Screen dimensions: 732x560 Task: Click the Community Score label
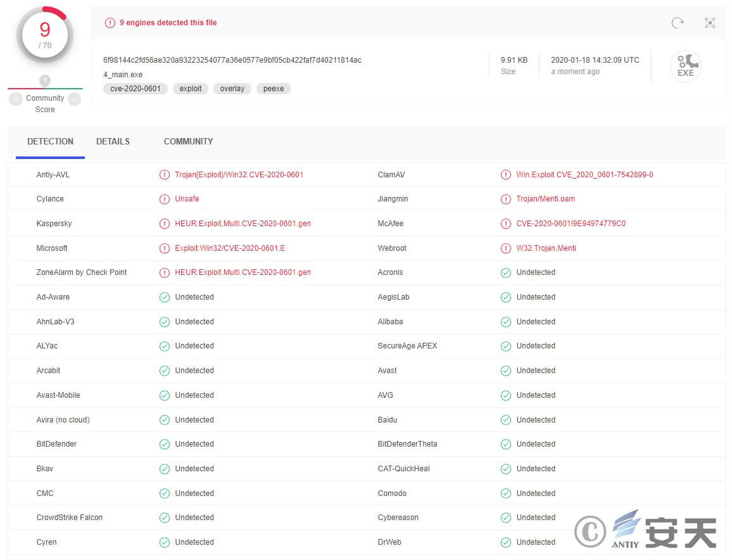tap(45, 104)
